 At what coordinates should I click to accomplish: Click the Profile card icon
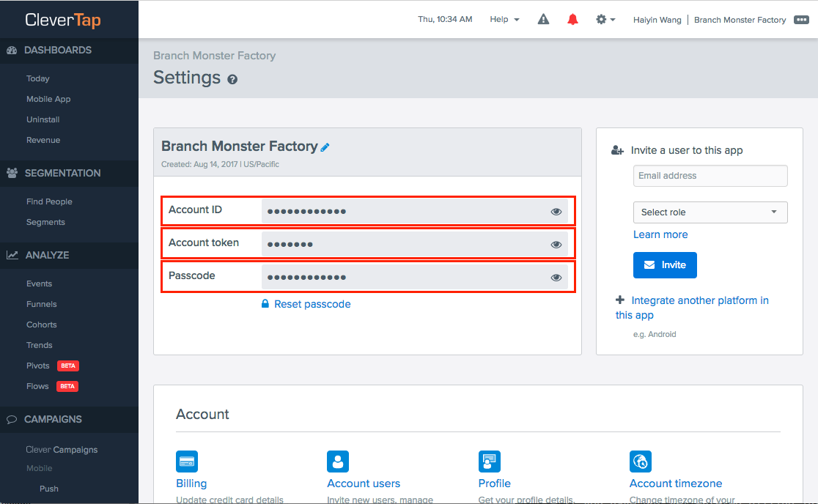(x=490, y=462)
